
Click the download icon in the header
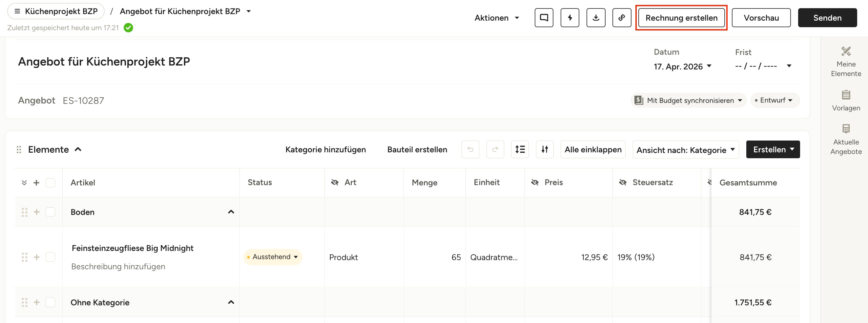596,17
